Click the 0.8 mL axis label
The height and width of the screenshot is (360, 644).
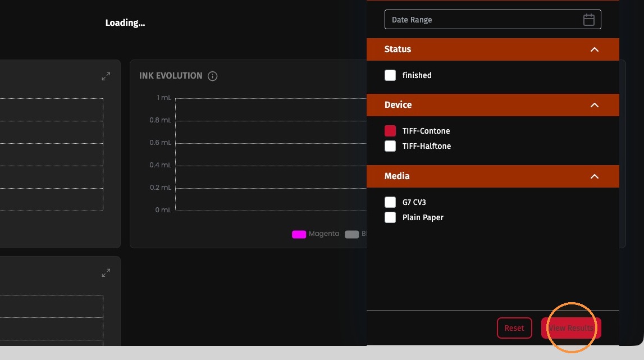pyautogui.click(x=160, y=120)
